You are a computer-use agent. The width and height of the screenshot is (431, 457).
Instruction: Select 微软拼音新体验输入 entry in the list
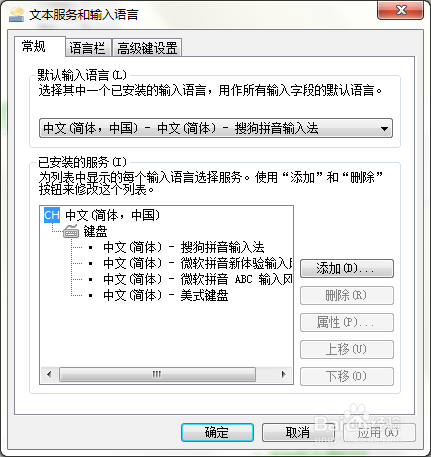coord(198,263)
